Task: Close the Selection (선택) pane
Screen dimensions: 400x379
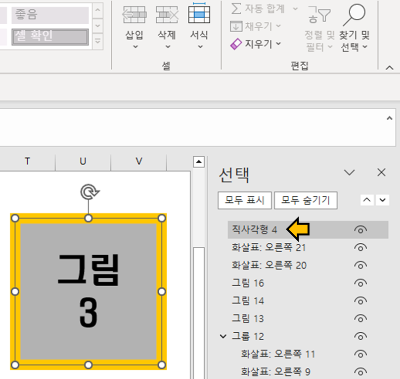Action: pos(381,172)
